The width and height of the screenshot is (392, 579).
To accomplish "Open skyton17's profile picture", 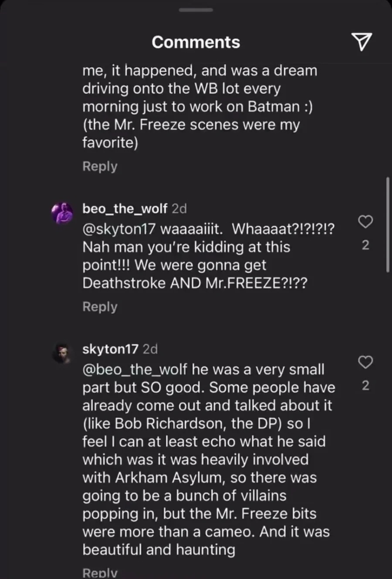I will 62,353.
